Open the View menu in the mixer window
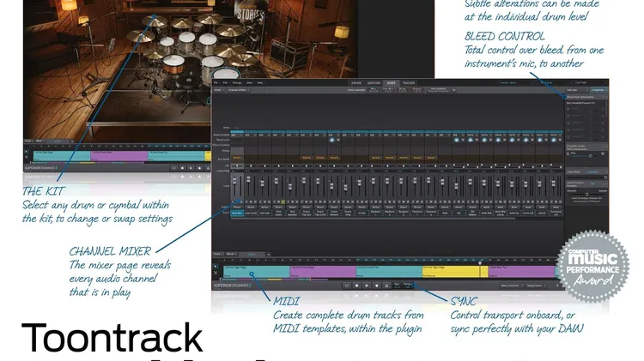 tap(250, 83)
